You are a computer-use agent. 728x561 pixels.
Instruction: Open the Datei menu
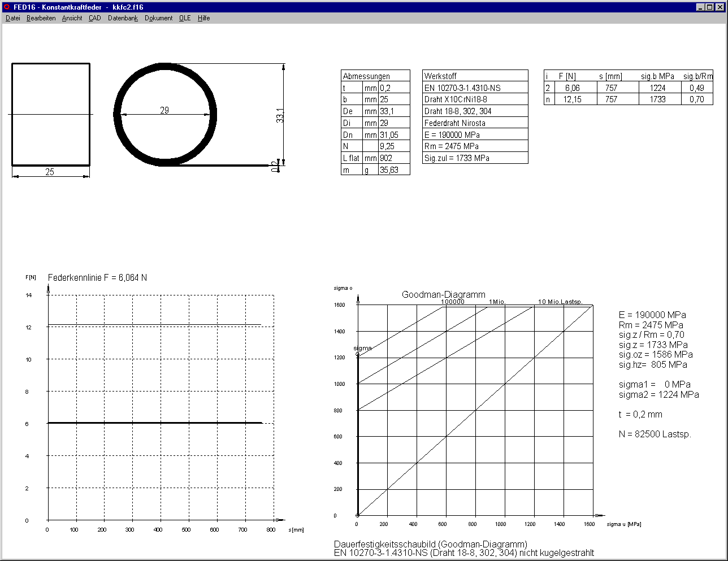coord(12,18)
